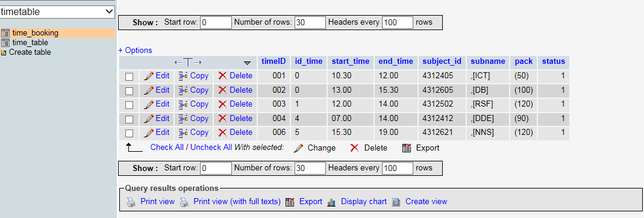Select time_booking table in sidebar
Screen dimensions: 644x218
[x=36, y=33]
